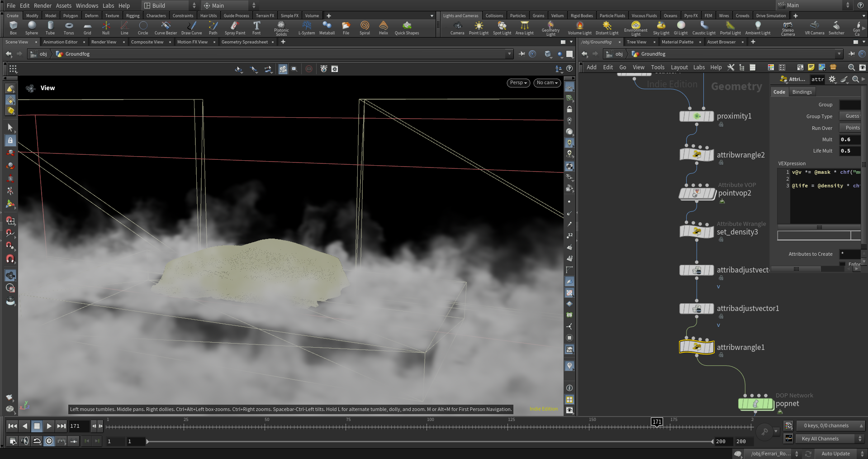Click the Torus shelf tool

pyautogui.click(x=69, y=28)
